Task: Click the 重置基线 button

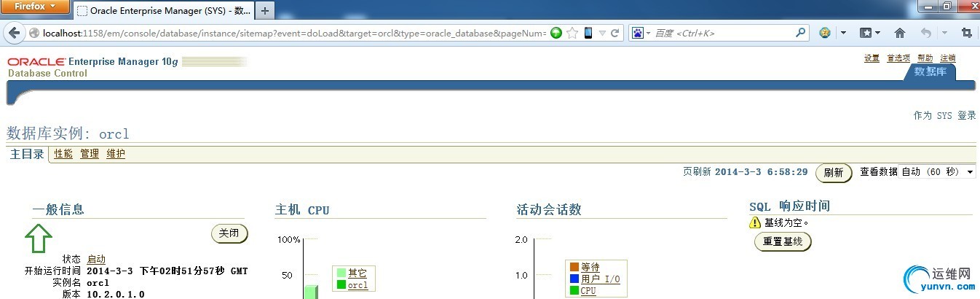Action: click(x=782, y=241)
